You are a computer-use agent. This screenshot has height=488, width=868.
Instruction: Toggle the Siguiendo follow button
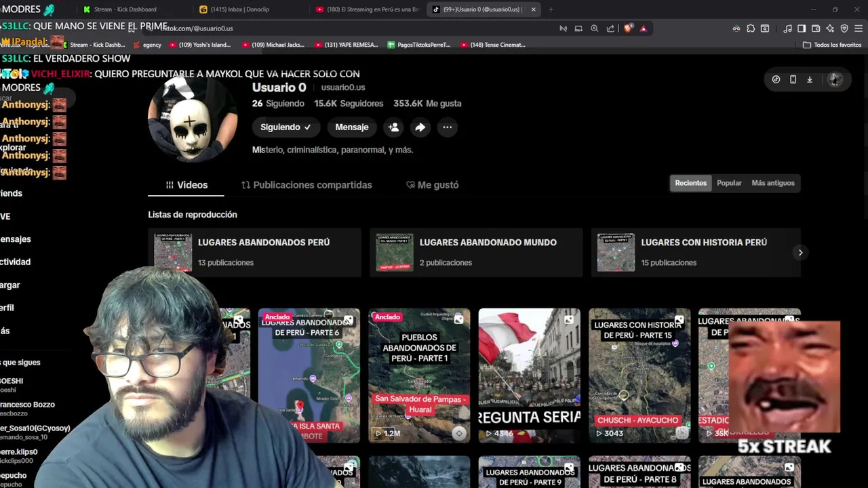pos(285,127)
